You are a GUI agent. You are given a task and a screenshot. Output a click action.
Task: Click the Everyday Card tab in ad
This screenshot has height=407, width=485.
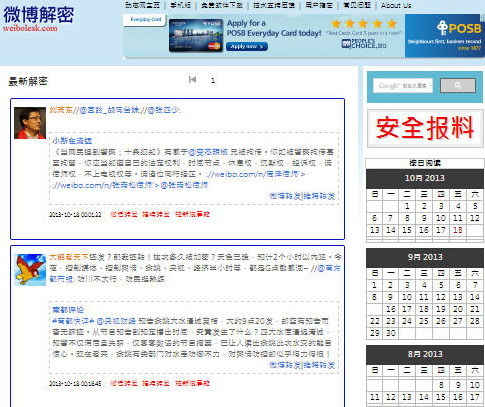click(145, 20)
